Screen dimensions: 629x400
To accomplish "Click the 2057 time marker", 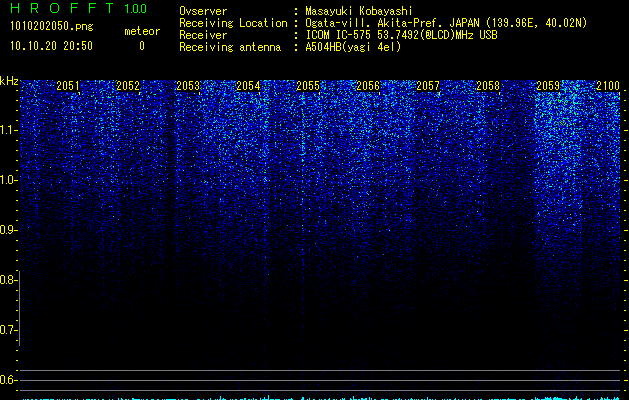I will click(428, 85).
